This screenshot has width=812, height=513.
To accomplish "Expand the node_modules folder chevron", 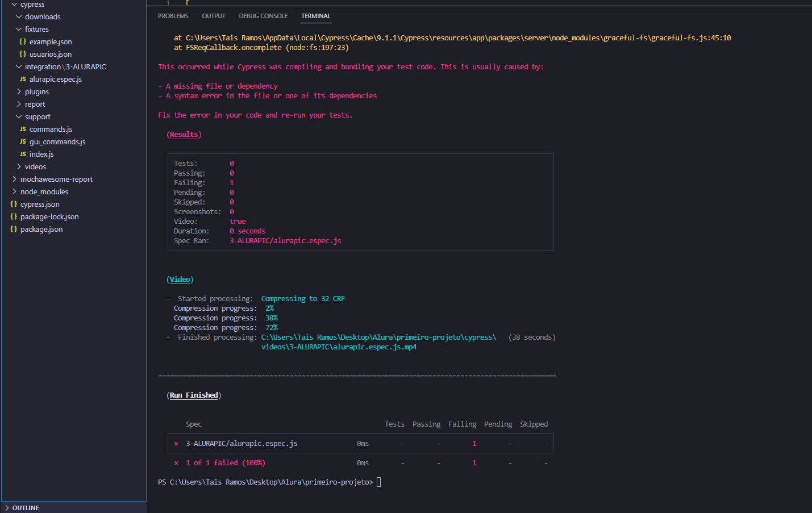I will tap(14, 191).
